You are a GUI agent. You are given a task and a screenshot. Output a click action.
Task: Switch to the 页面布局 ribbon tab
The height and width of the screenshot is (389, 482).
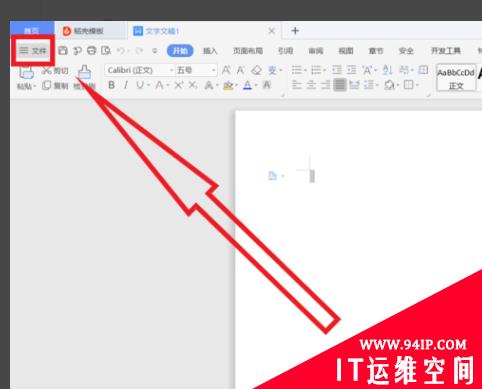click(x=248, y=51)
